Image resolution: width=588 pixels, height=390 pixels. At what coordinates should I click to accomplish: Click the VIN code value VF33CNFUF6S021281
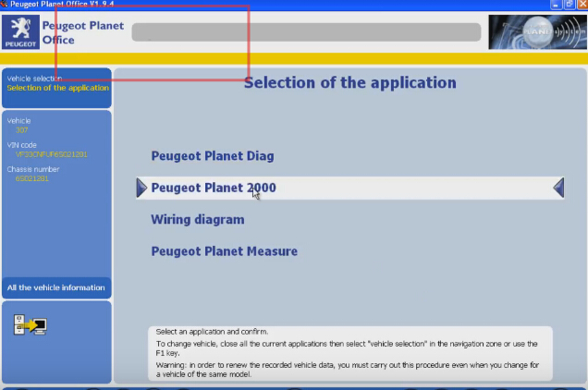coord(52,154)
